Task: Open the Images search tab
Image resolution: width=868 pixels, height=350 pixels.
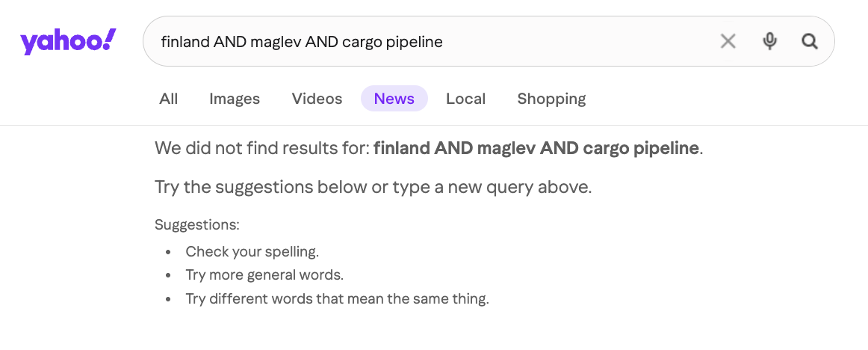Action: 235,99
